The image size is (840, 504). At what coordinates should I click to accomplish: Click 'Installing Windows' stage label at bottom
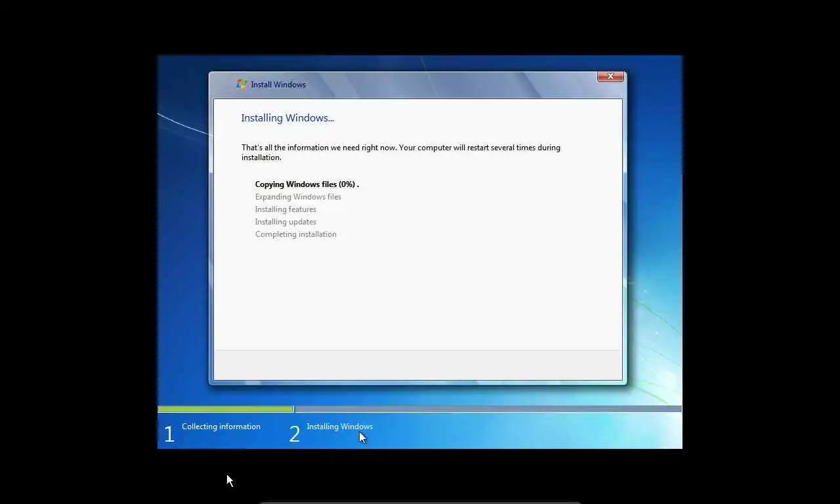pyautogui.click(x=339, y=427)
